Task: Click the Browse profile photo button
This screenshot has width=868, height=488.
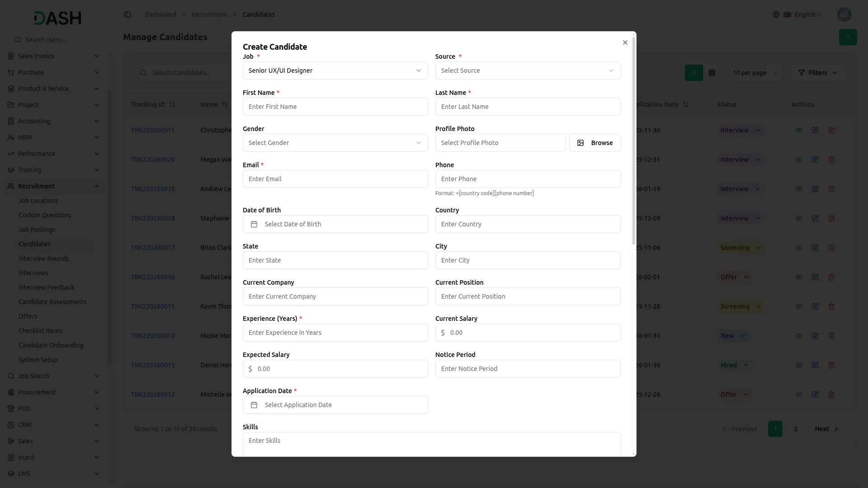Action: [x=594, y=143]
